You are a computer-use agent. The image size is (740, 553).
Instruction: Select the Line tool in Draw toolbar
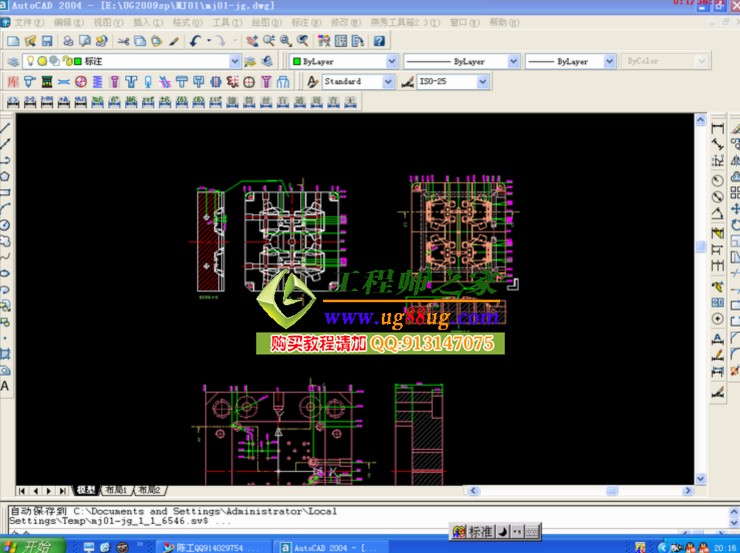[5, 128]
